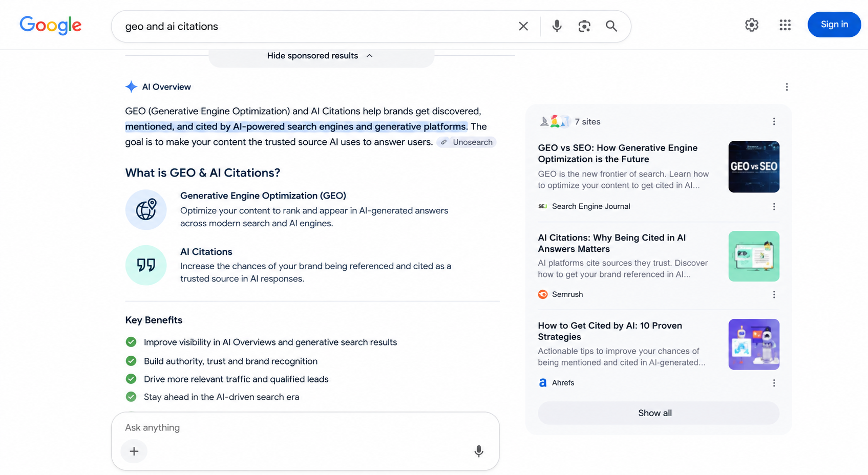Click the Sign in button
Viewport: 868px width, 475px height.
(x=834, y=25)
